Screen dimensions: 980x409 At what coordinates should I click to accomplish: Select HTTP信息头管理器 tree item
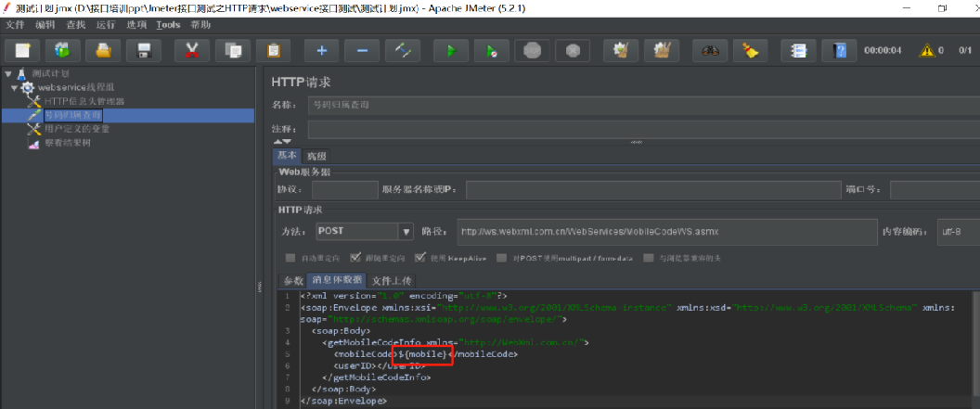[84, 101]
